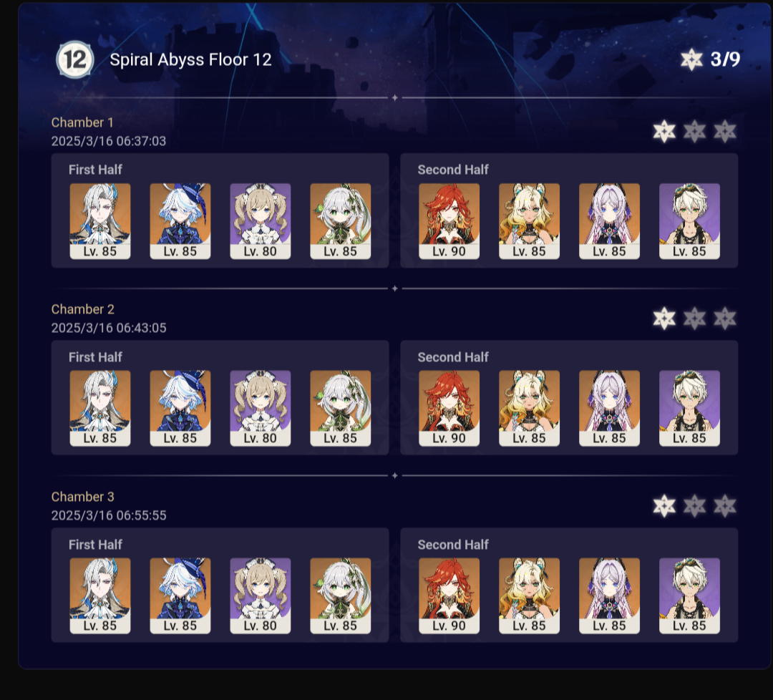Click the empty second star of Chamber 2
The image size is (773, 700).
point(694,319)
